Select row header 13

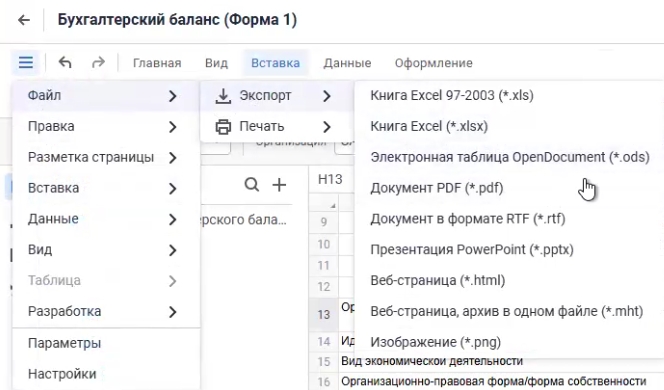[x=324, y=315]
